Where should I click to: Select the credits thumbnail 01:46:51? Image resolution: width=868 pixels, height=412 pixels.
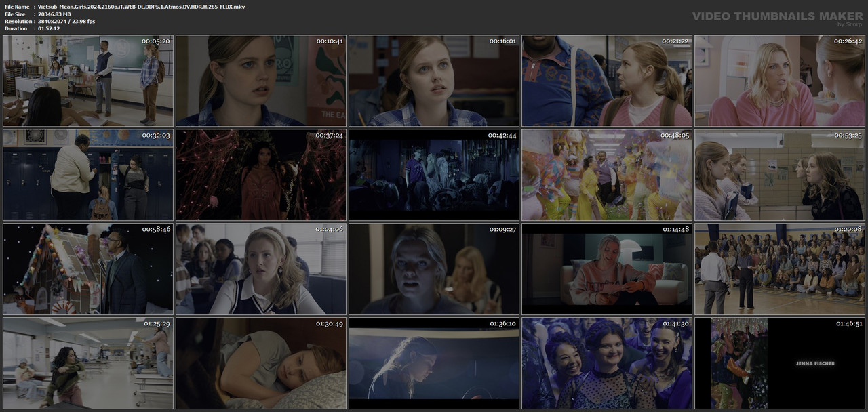(780, 363)
